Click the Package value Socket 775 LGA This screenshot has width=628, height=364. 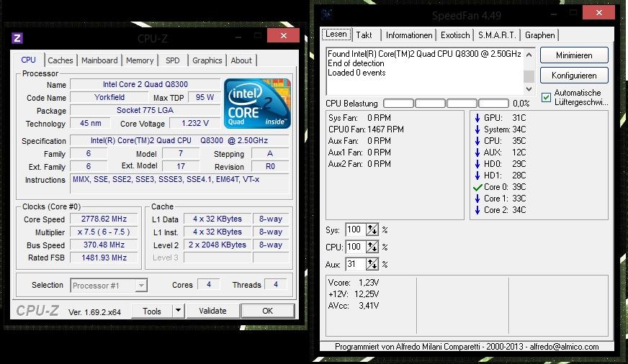tap(145, 110)
